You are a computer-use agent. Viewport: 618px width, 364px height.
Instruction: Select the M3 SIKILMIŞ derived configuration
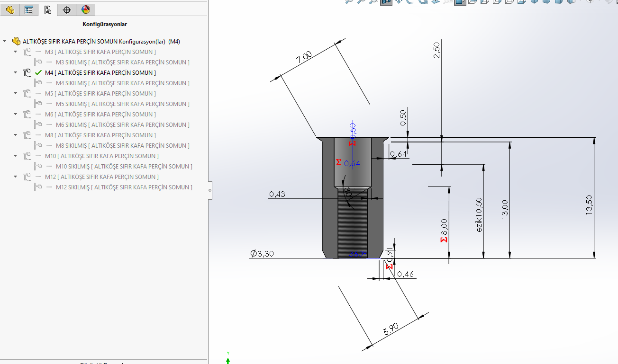click(x=122, y=62)
